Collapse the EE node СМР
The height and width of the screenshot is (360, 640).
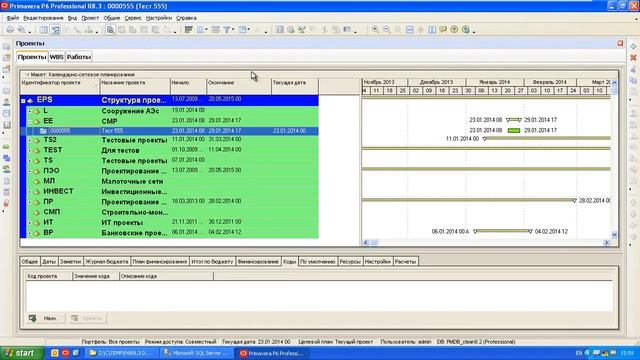tap(29, 121)
